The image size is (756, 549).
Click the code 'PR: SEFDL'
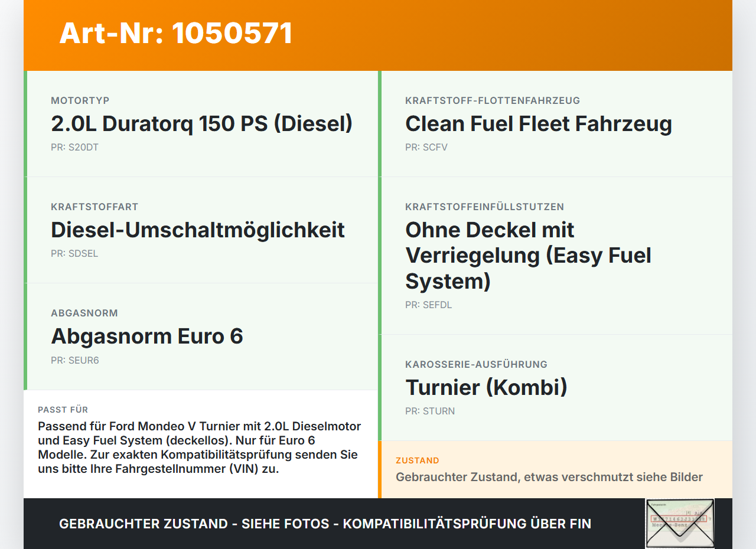coord(429,305)
